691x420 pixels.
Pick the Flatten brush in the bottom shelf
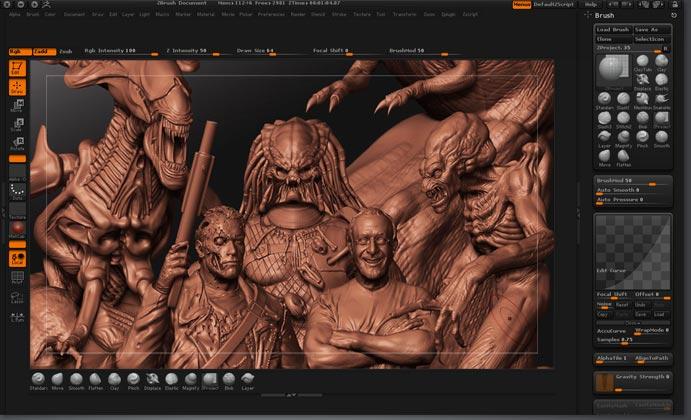tap(95, 379)
